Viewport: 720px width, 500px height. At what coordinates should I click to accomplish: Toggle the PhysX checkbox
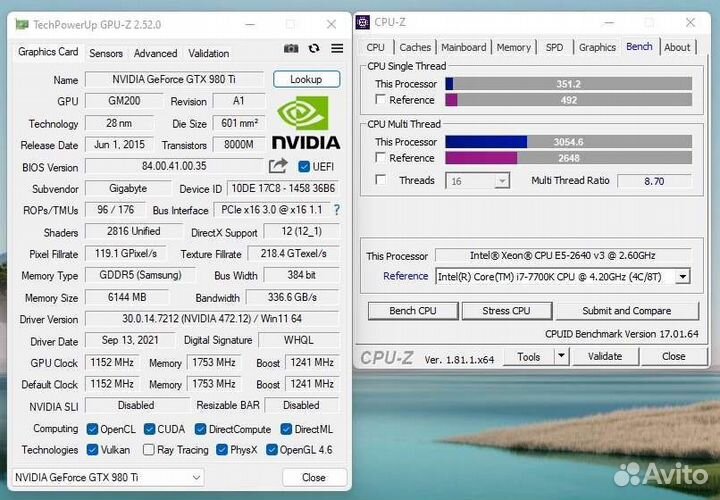pyautogui.click(x=222, y=449)
